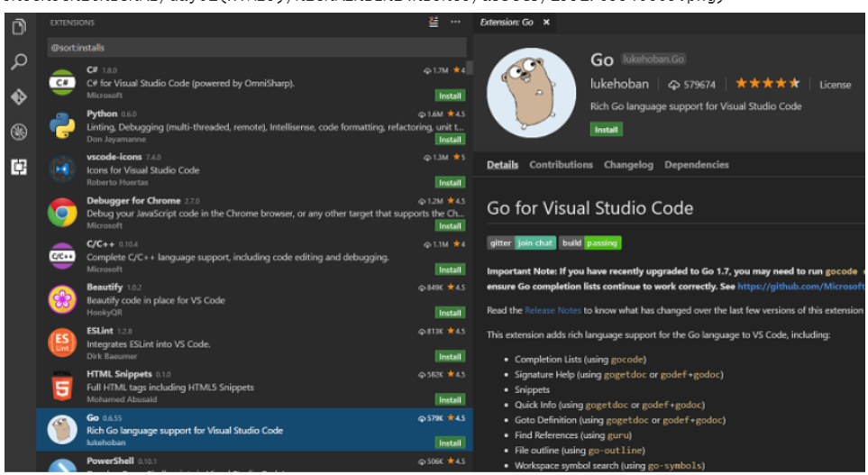Select the C# extension name
The height and width of the screenshot is (475, 868).
coord(92,69)
